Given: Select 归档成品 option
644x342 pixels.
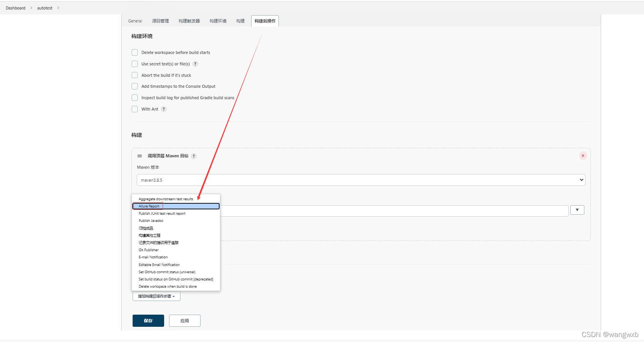Looking at the screenshot, I should pos(176,228).
